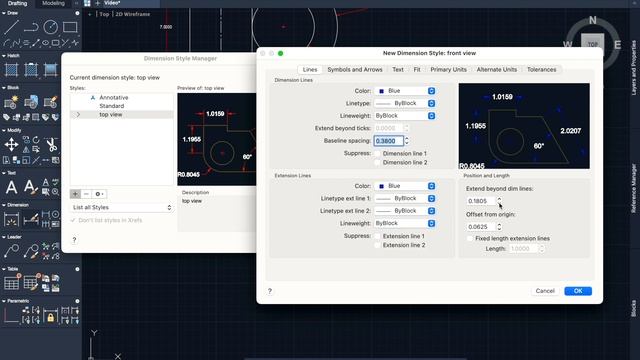Open the Extension Lines Color dropdown
Viewport: 640px width, 360px height.
coord(404,186)
